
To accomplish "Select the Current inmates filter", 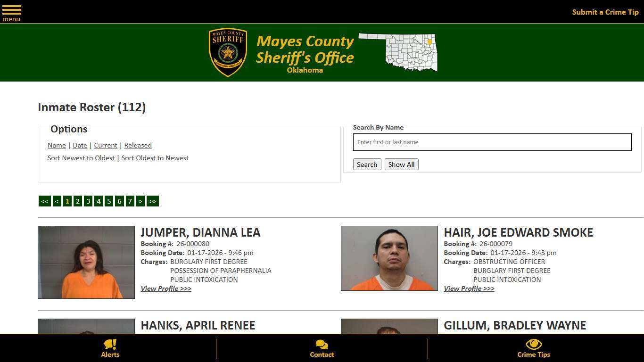I will pyautogui.click(x=105, y=145).
